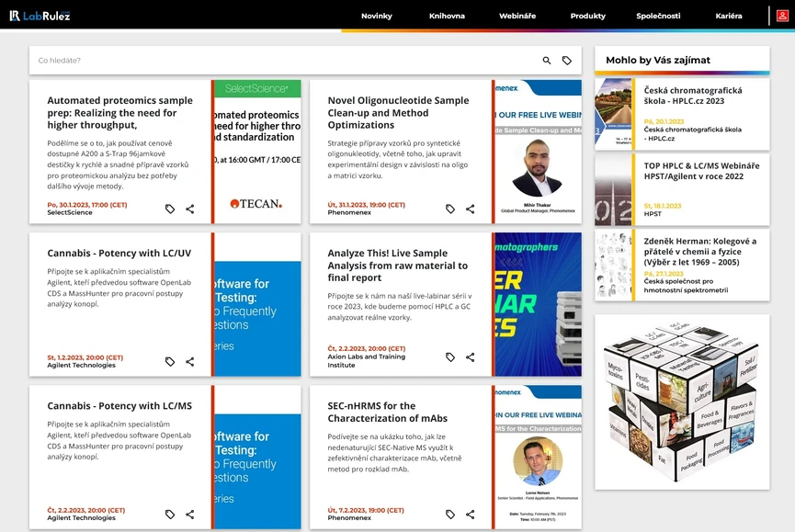Screen dimensions: 795x532
Task: Open 'Zdeněk Herman: Kolegové a přátelé' article
Action: [700, 252]
